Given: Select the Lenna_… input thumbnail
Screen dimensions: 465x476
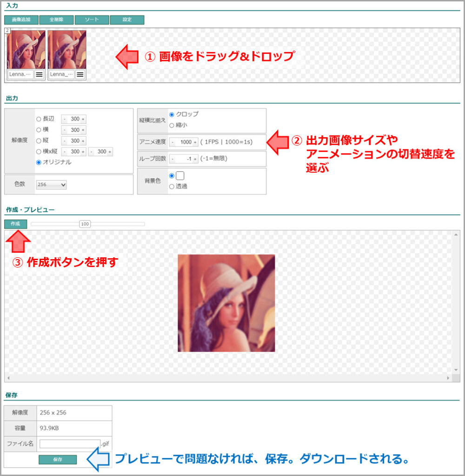Looking at the screenshot, I should tap(67, 50).
